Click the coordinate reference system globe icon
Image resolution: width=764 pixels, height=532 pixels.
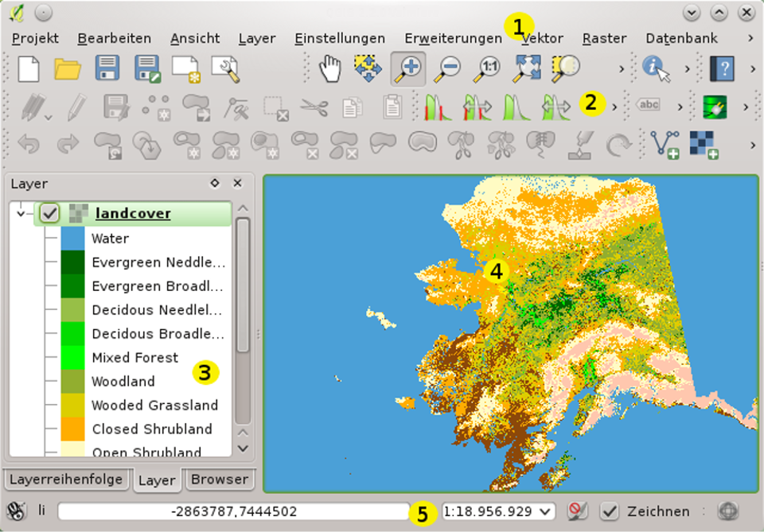(x=728, y=511)
